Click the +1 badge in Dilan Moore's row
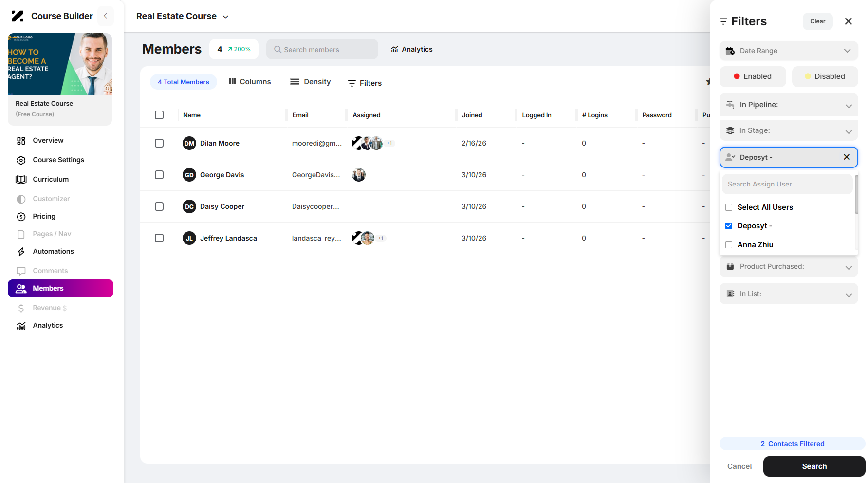Image resolution: width=868 pixels, height=483 pixels. pos(389,143)
